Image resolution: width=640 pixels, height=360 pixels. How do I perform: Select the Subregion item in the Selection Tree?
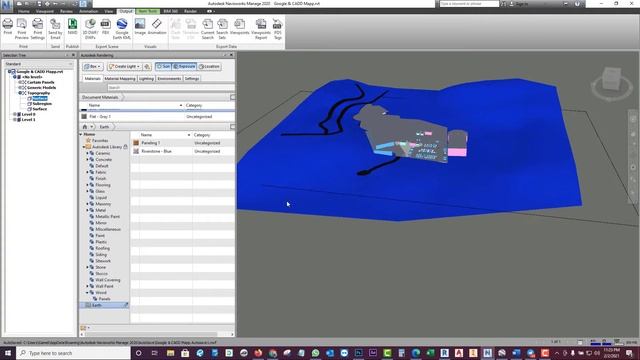click(42, 104)
